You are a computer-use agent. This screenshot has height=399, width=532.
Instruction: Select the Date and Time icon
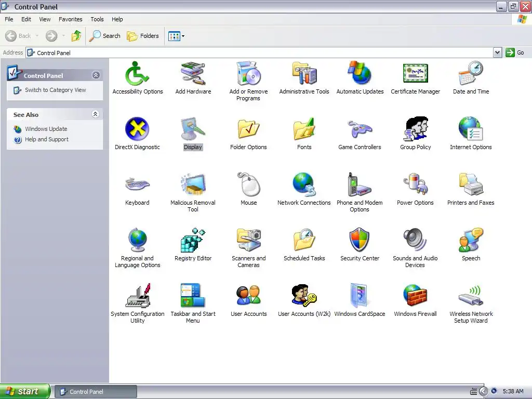coord(471,73)
